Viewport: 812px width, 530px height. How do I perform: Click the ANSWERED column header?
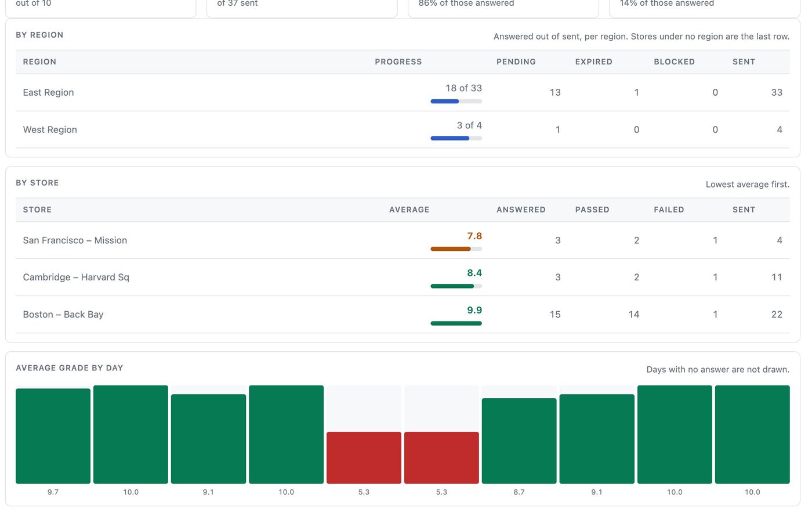tap(521, 210)
